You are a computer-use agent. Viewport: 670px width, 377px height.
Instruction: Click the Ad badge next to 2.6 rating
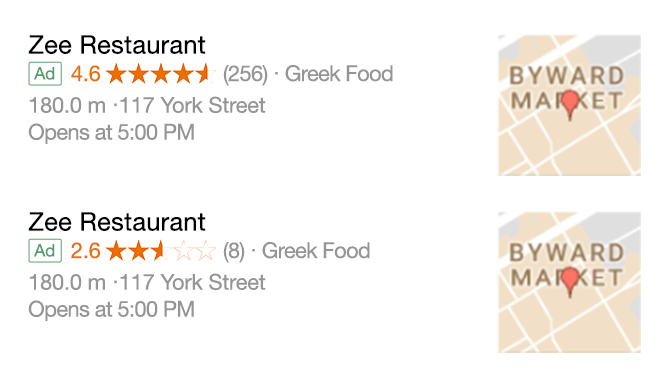click(x=45, y=250)
